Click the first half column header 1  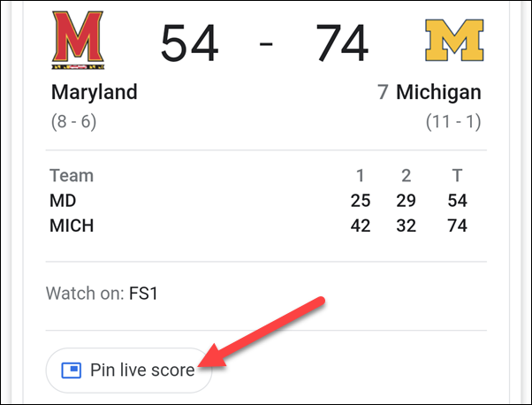click(x=360, y=175)
